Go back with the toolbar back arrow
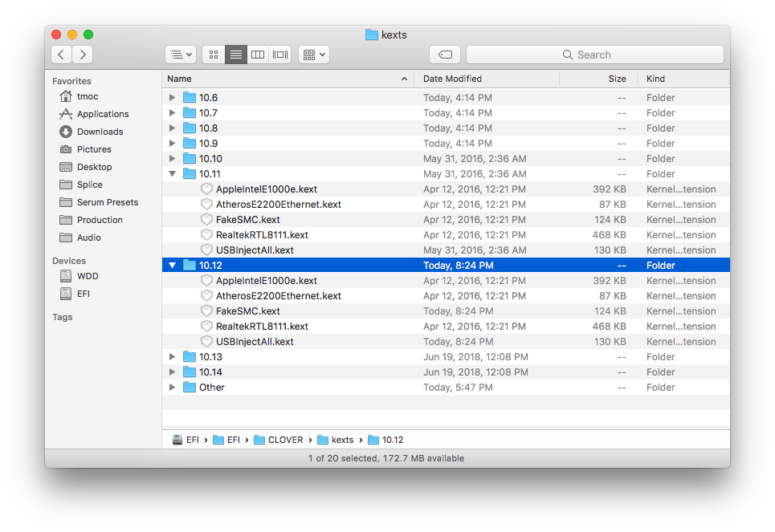Screen dimensions: 775x532 pyautogui.click(x=61, y=55)
